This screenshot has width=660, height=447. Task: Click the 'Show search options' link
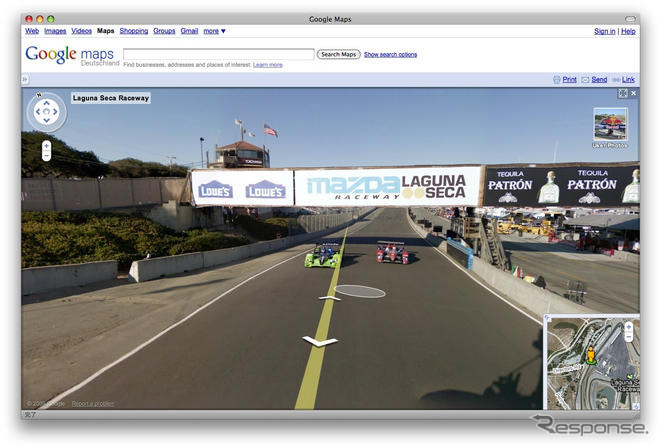(x=390, y=54)
